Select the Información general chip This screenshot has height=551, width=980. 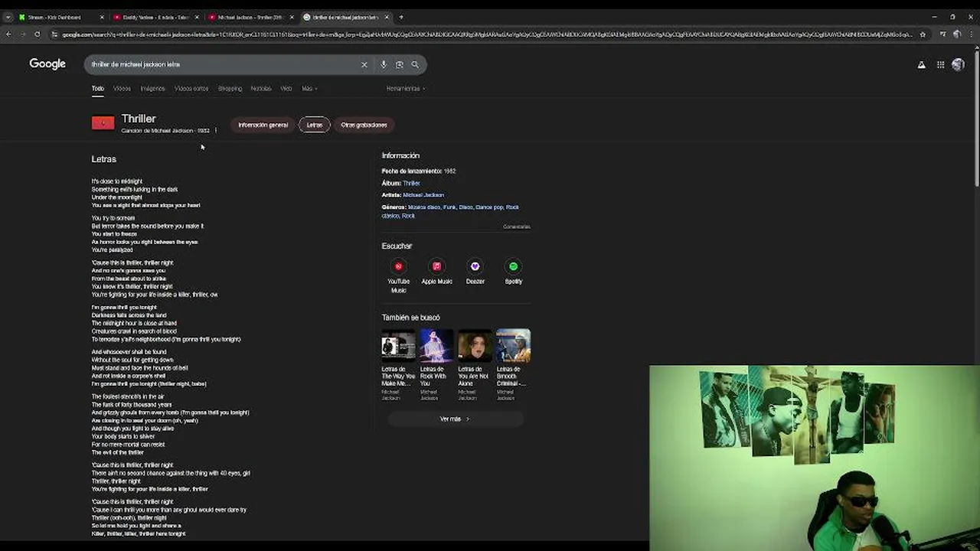[263, 125]
